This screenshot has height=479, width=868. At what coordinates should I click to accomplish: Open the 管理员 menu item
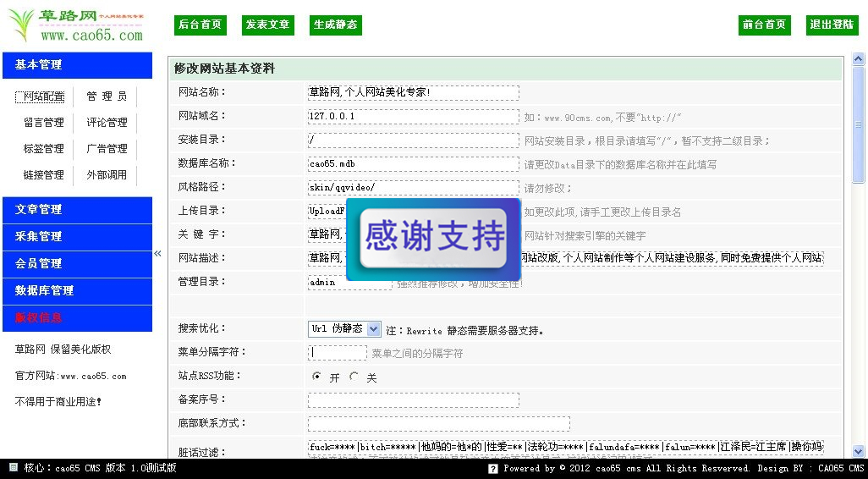pyautogui.click(x=107, y=97)
